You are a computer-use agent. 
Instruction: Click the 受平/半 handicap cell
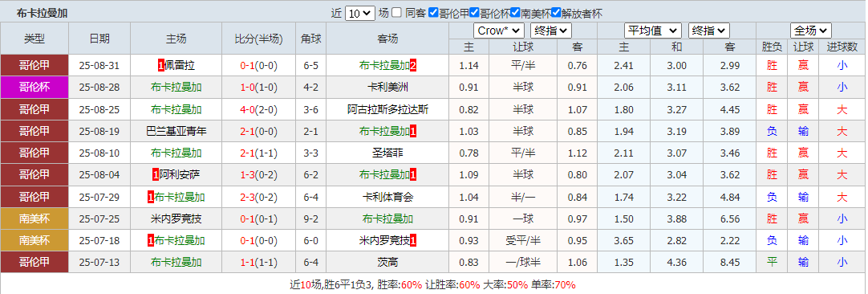point(522,241)
